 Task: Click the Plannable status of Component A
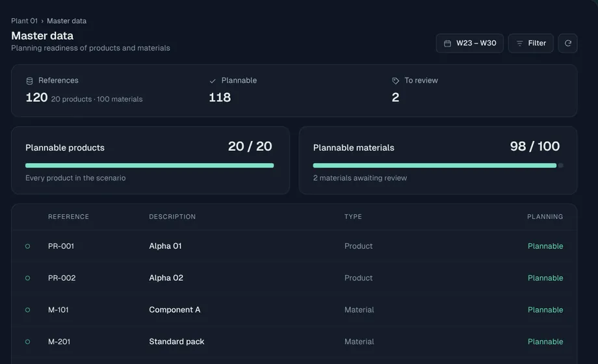(x=545, y=310)
